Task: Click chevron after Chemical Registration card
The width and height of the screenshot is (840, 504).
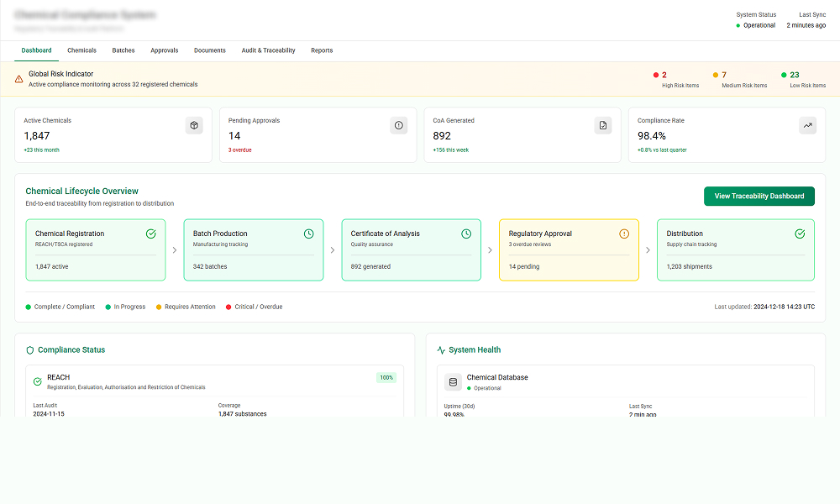Action: (175, 249)
